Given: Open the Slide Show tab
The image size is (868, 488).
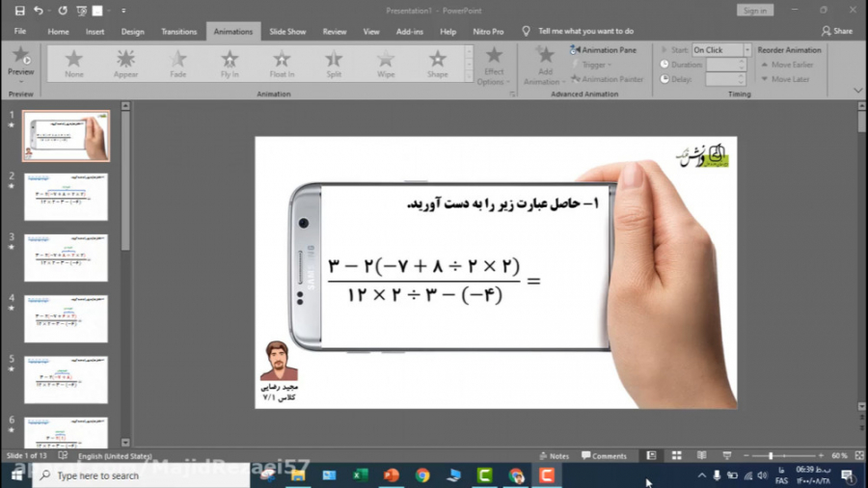Looking at the screenshot, I should coord(287,32).
